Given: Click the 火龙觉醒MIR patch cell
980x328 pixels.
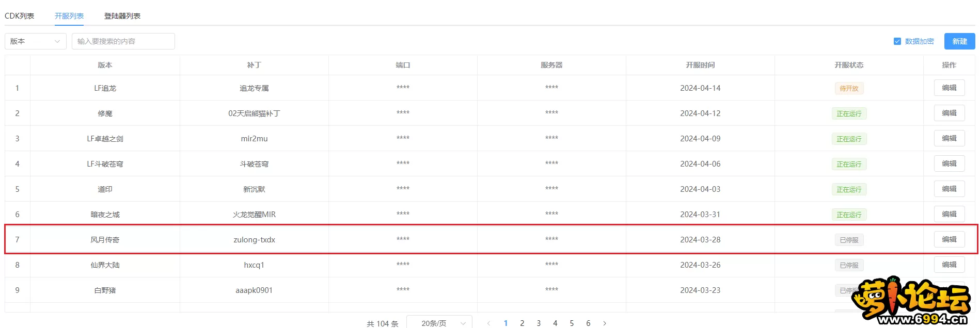Looking at the screenshot, I should click(254, 215).
